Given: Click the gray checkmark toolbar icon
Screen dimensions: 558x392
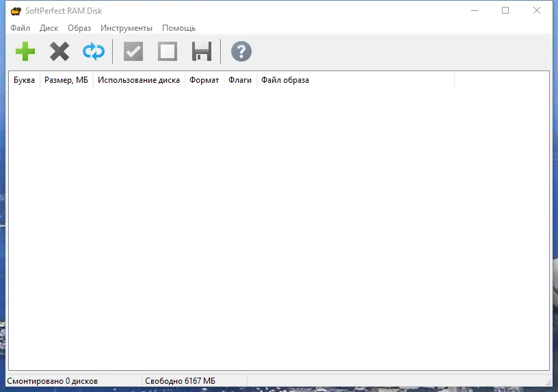Looking at the screenshot, I should pos(133,51).
